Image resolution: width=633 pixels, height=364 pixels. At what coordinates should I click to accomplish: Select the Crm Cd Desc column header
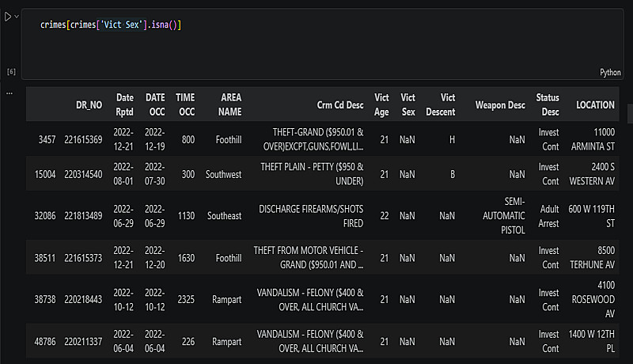[340, 105]
